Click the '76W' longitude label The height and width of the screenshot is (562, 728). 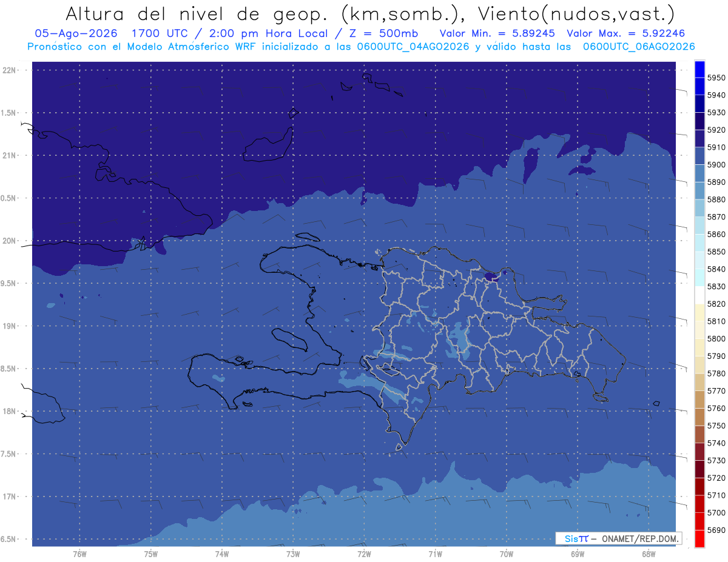coord(79,554)
